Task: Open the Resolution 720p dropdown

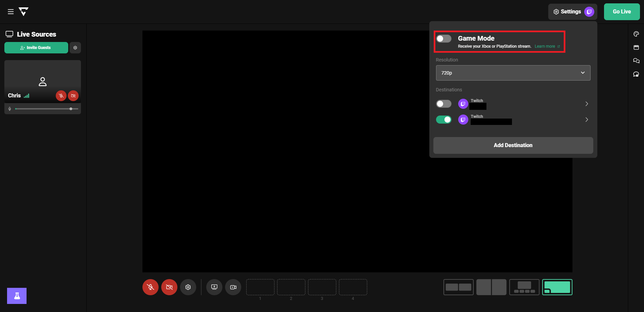Action: [x=513, y=73]
